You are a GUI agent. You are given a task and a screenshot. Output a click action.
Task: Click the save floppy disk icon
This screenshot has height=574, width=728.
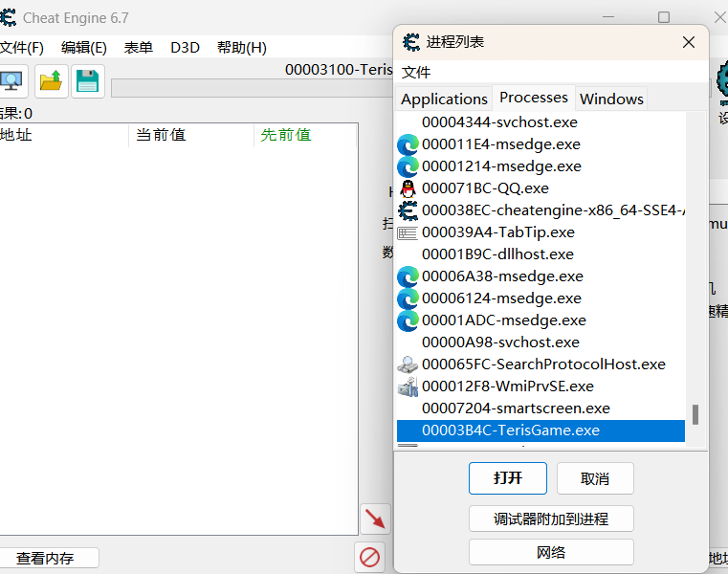click(x=88, y=81)
